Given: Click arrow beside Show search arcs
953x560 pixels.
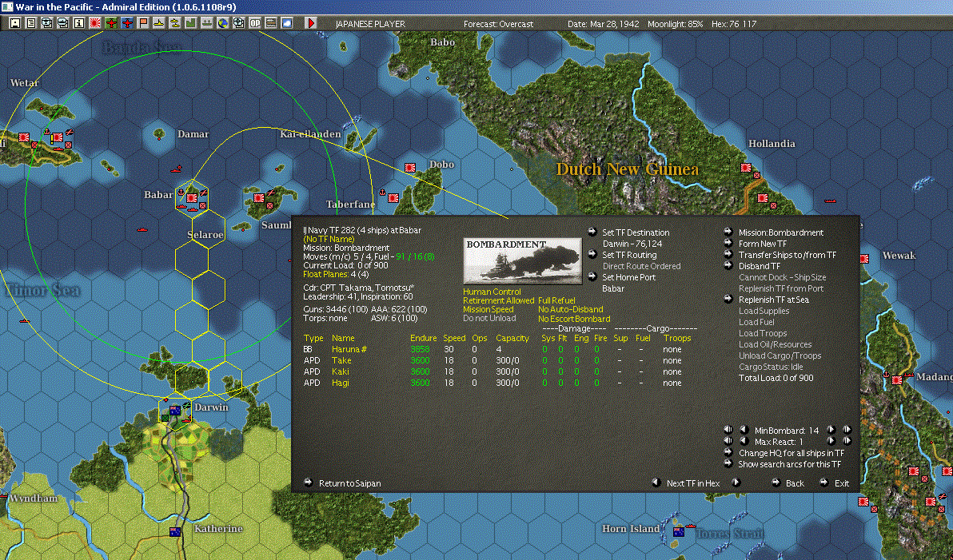Looking at the screenshot, I should [x=728, y=463].
